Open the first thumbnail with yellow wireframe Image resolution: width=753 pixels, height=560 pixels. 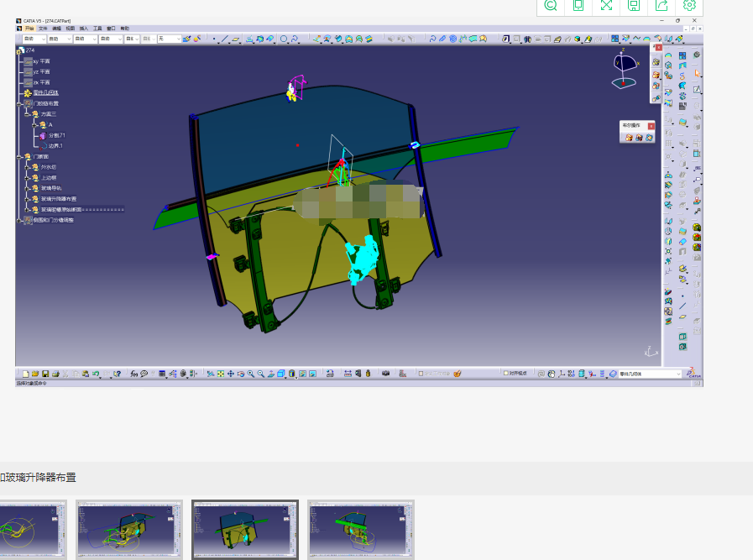point(33,529)
